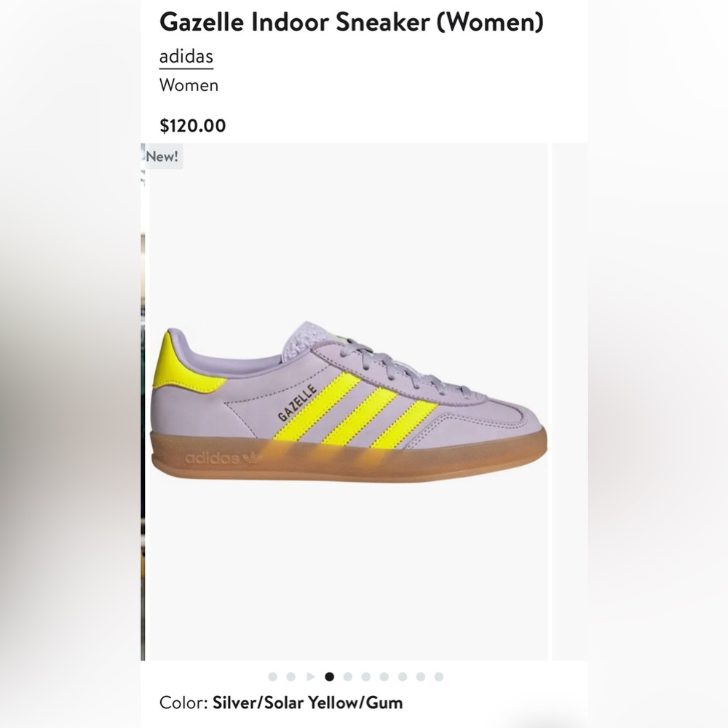
Task: Select the Silver/Solar Yellow/Gum color option
Action: [x=306, y=703]
